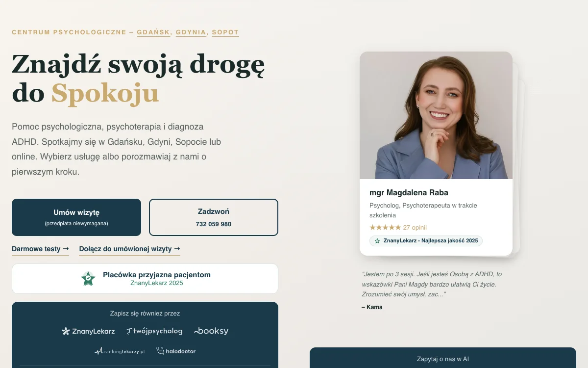The width and height of the screenshot is (588, 368).
Task: Open Placówka przyjazna pacjentom banner
Action: pos(145,279)
